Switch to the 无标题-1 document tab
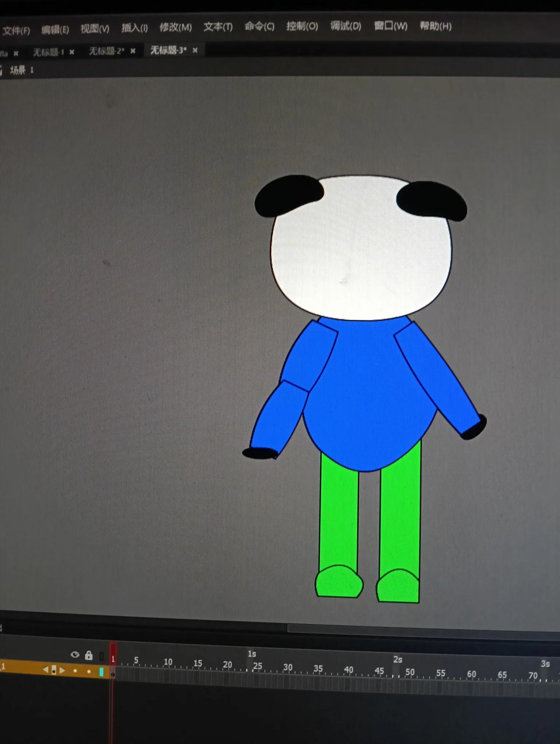Image resolution: width=560 pixels, height=744 pixels. click(x=48, y=53)
